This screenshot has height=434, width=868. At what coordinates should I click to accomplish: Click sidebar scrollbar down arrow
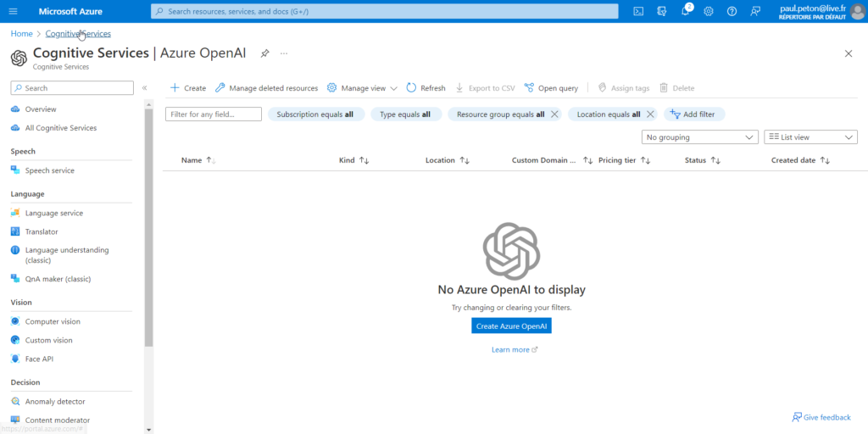coord(148,430)
